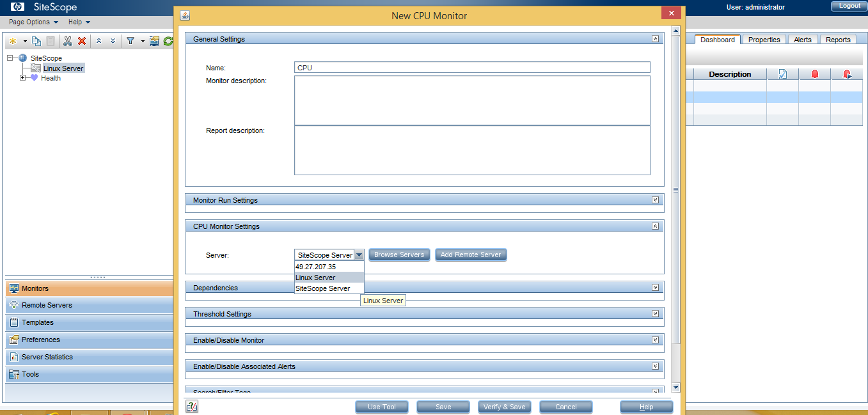Click the Verify & Save button

[x=505, y=407]
